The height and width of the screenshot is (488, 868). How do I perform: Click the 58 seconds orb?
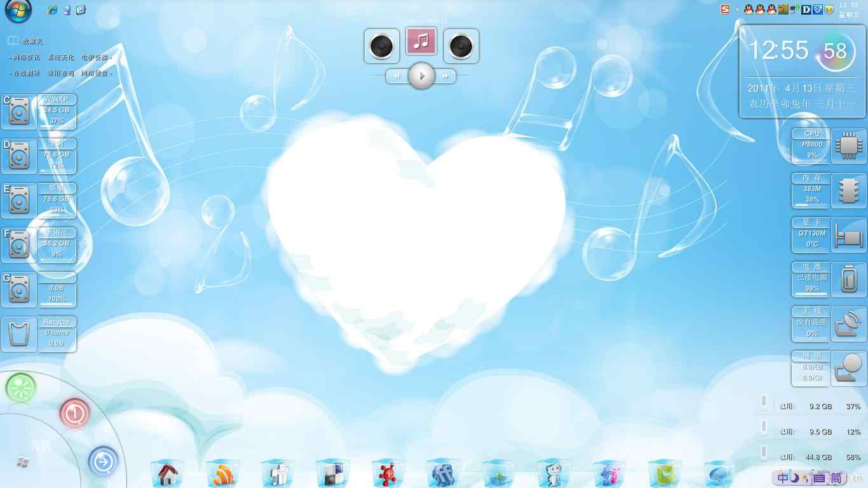[835, 51]
